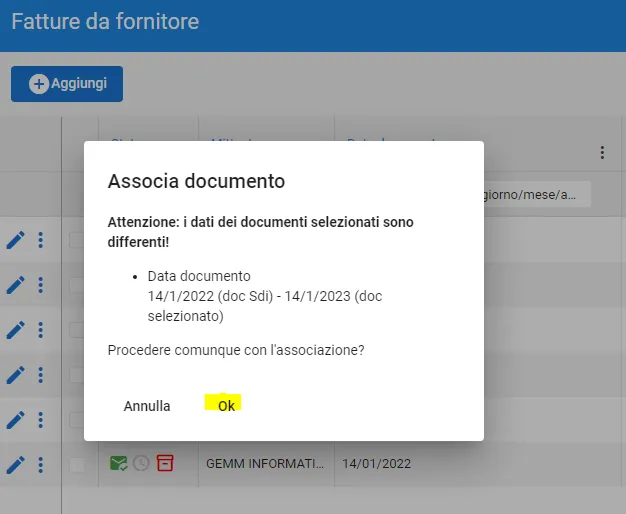
Task: Click the Aggiungi button
Action: (67, 84)
